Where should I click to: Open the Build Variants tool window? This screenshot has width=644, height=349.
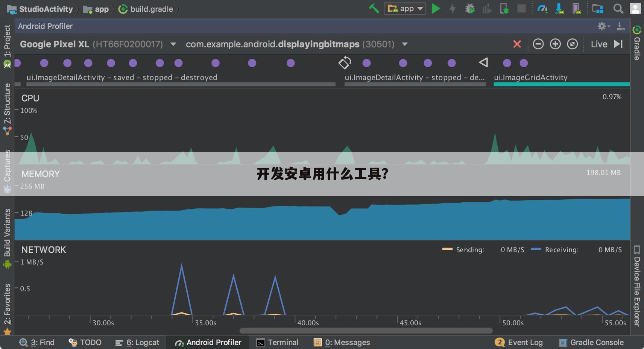point(7,238)
